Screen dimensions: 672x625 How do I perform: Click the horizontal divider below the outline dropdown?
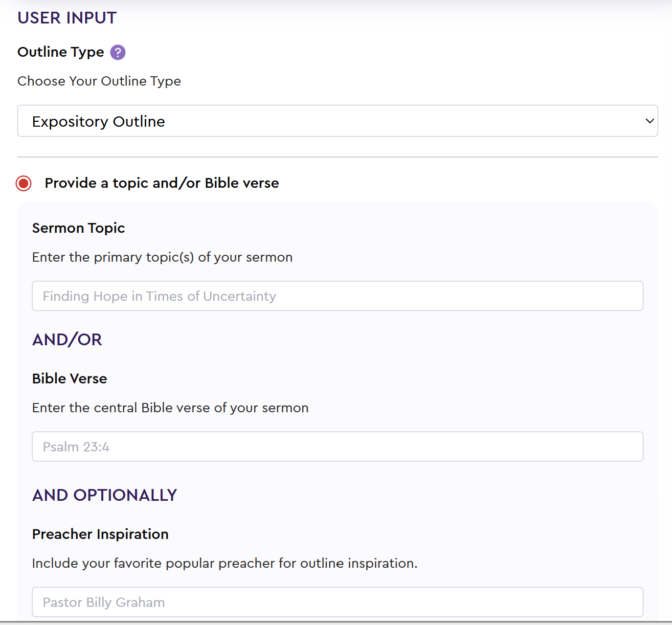[337, 157]
